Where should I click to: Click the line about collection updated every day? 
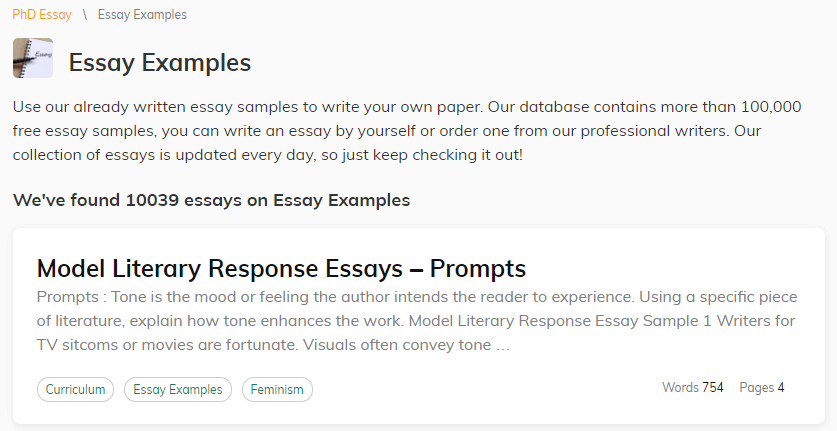click(x=268, y=155)
